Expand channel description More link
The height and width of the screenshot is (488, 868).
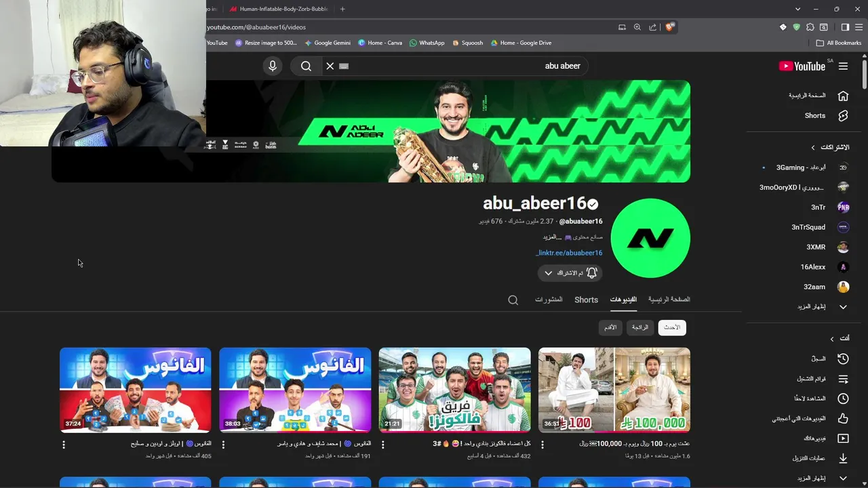[x=551, y=237]
